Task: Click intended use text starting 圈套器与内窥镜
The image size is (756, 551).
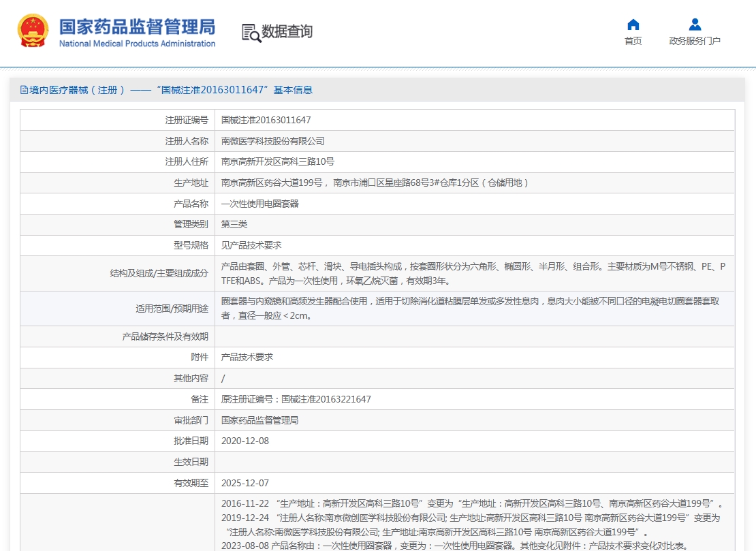Action: pos(470,308)
